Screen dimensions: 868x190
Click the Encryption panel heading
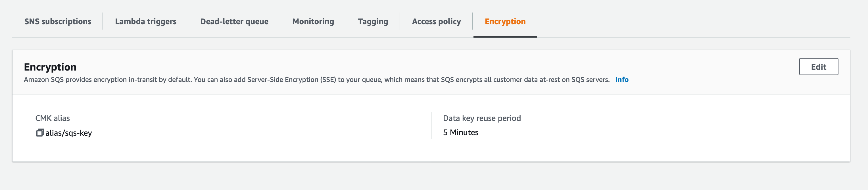tap(50, 67)
